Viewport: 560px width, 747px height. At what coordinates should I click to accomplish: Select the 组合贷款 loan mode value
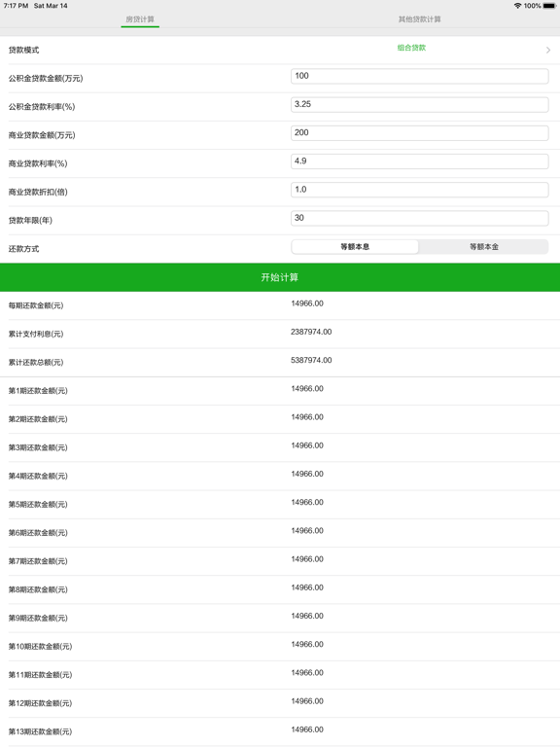tap(411, 48)
